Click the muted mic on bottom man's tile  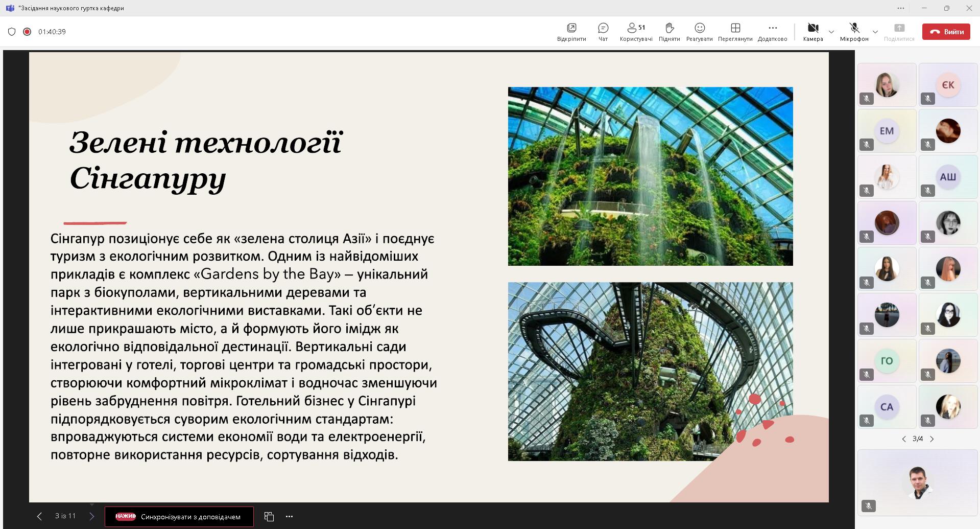click(x=869, y=506)
